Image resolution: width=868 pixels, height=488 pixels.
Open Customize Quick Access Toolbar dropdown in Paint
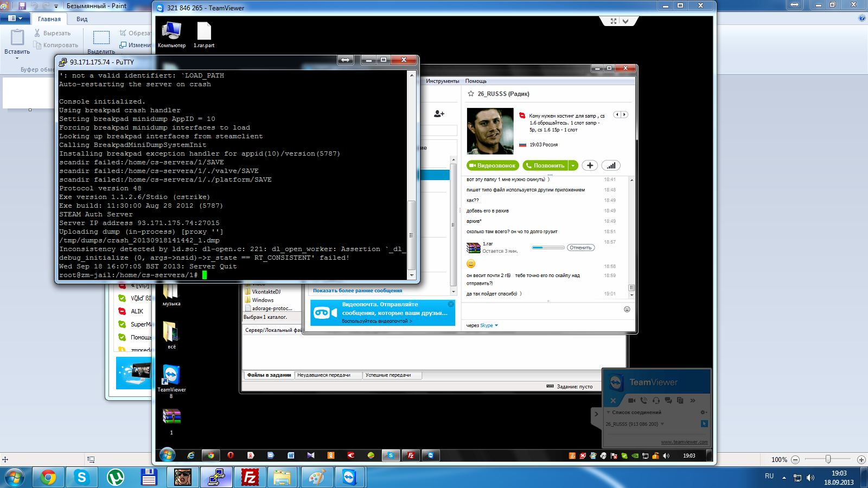point(56,7)
